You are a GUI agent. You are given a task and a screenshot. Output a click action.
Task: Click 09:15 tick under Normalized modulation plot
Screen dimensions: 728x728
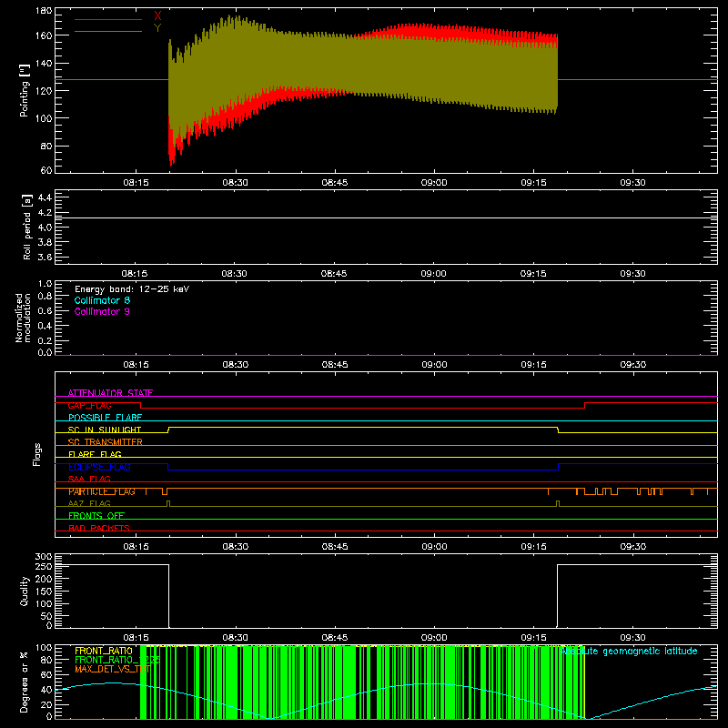click(x=533, y=365)
